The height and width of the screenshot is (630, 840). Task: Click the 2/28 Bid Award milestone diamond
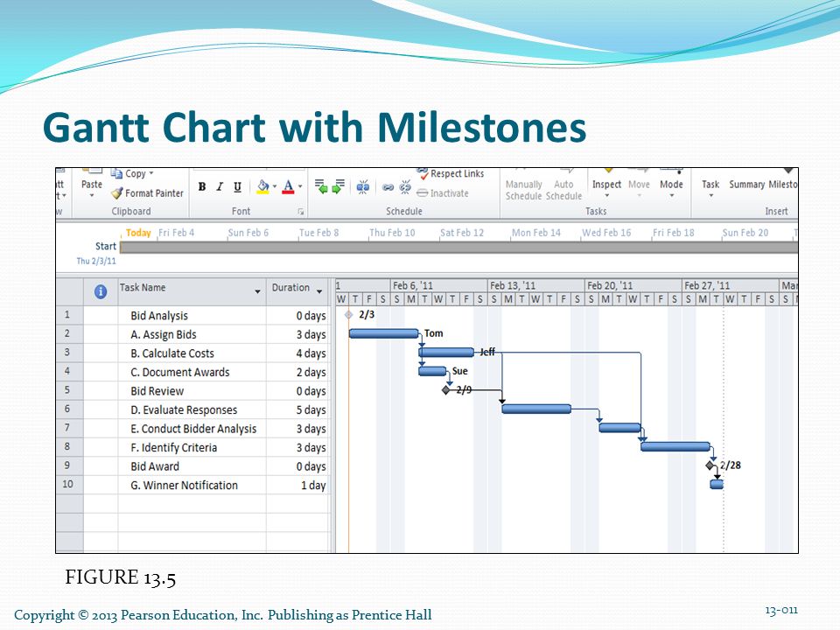coord(710,465)
